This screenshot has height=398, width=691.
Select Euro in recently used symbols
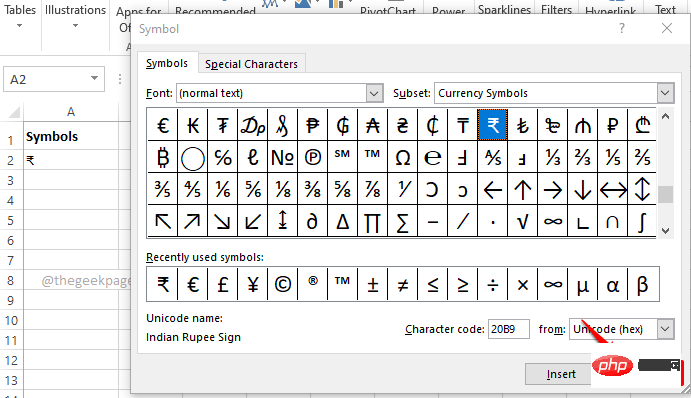193,284
